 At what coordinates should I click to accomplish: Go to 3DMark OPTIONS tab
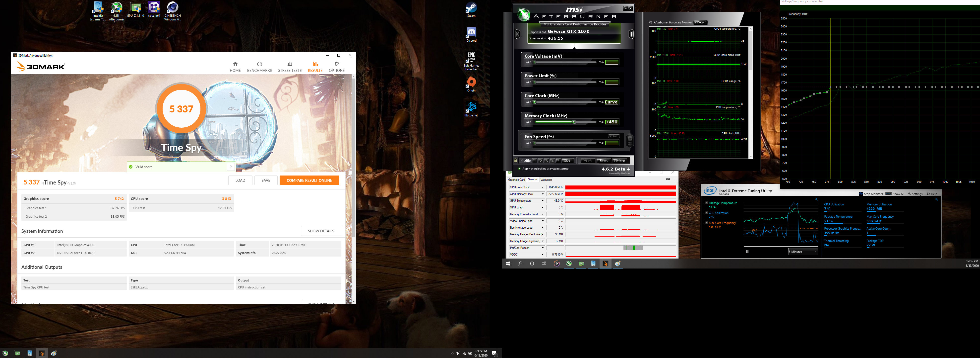pos(337,67)
